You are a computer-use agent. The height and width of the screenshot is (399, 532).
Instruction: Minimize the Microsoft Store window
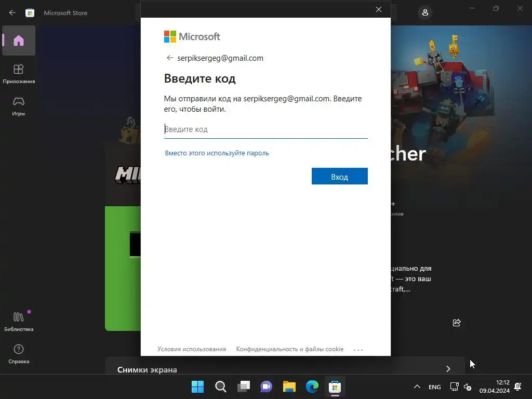click(x=472, y=8)
